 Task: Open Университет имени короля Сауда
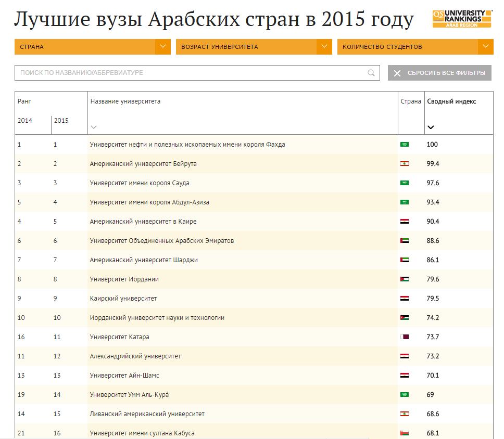(x=140, y=183)
